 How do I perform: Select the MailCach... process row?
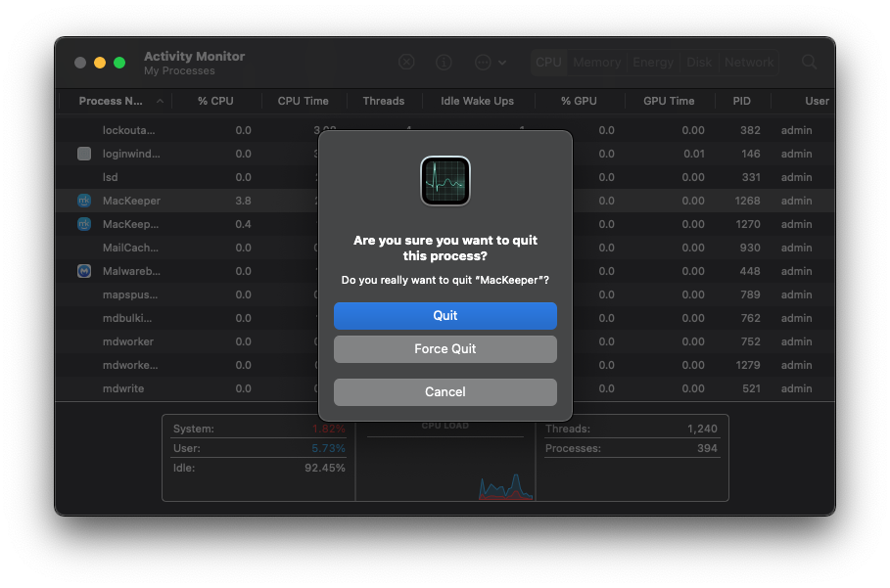445,248
